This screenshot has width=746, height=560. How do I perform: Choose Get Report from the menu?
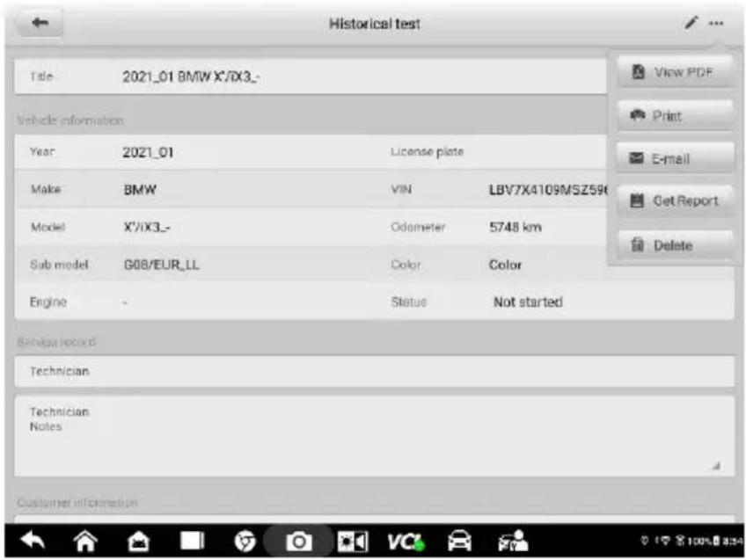(x=675, y=201)
